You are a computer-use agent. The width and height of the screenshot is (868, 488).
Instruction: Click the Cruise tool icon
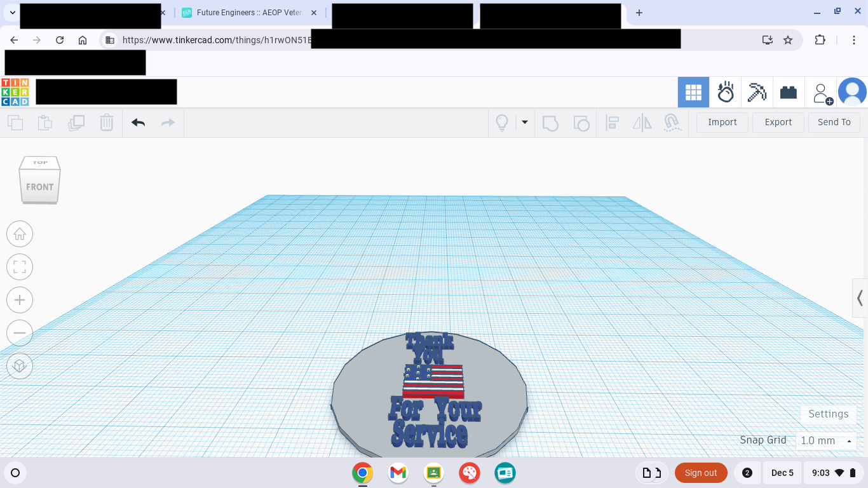pos(672,123)
